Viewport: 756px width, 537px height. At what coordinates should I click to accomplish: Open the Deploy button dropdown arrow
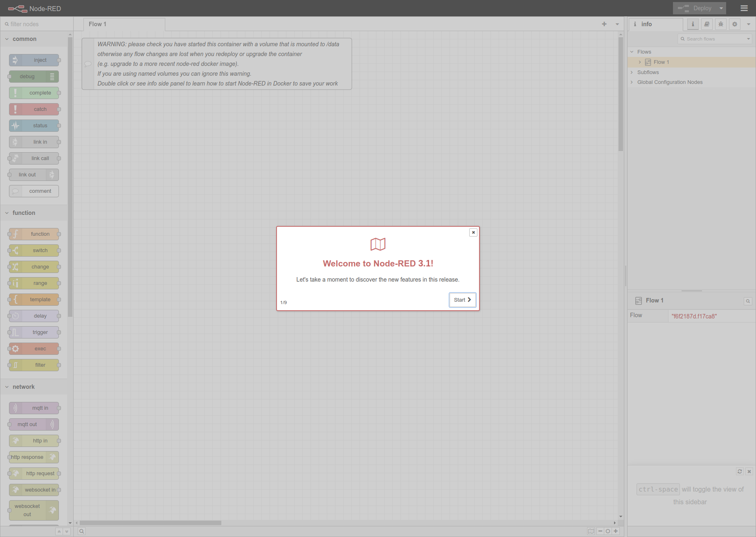[x=720, y=8]
